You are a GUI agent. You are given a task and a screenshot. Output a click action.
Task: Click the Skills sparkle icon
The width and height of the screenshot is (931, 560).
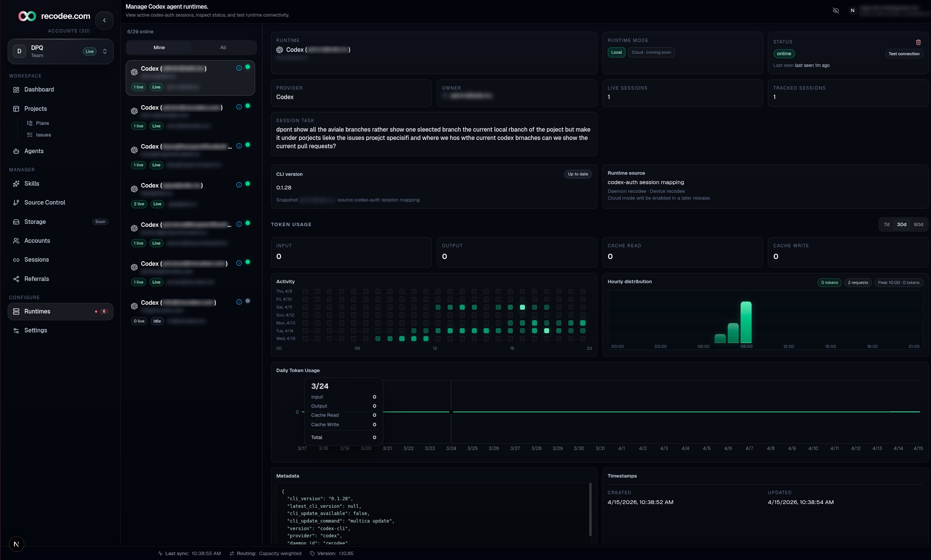(16, 184)
